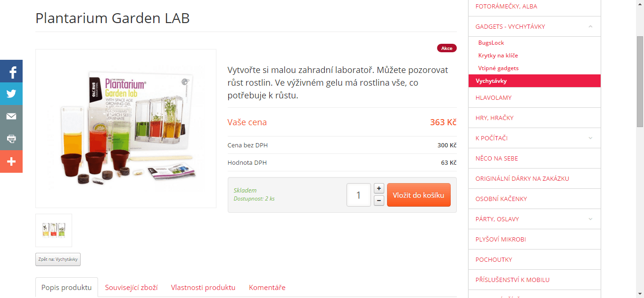Go back via Zpět na: Vychytávky button

point(58,259)
